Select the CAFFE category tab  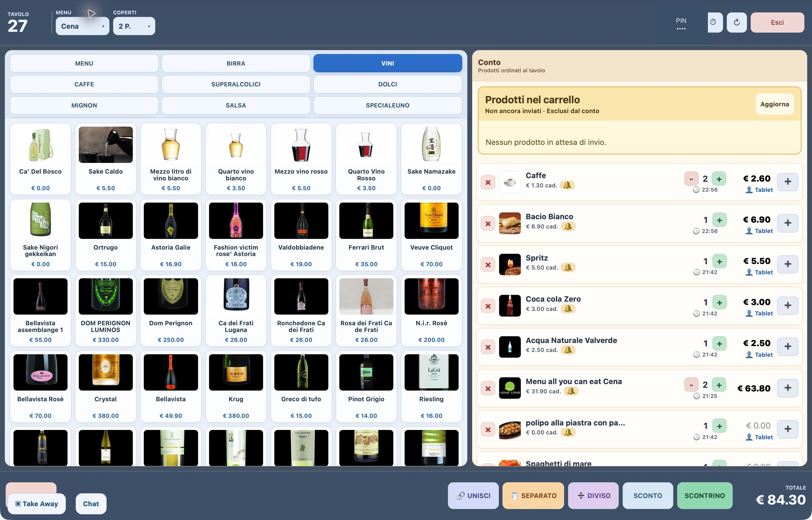point(84,84)
